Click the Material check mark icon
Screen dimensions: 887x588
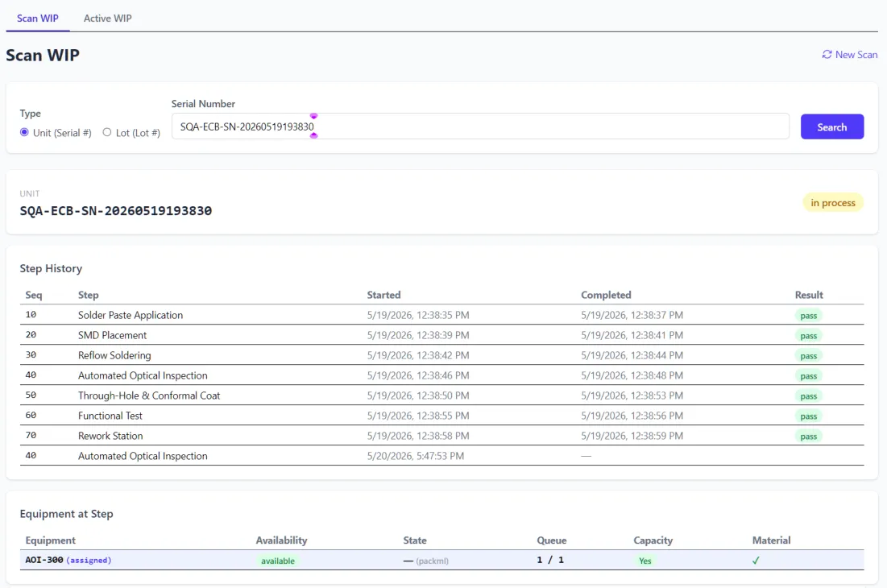(x=756, y=561)
